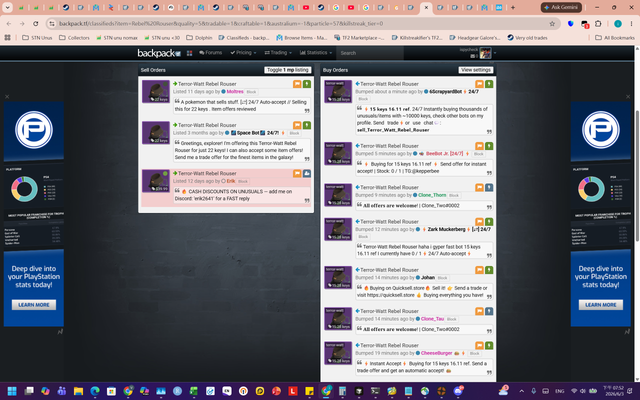
Task: Select Moltres listing item thumbnail for 22 keys
Action: (156, 91)
